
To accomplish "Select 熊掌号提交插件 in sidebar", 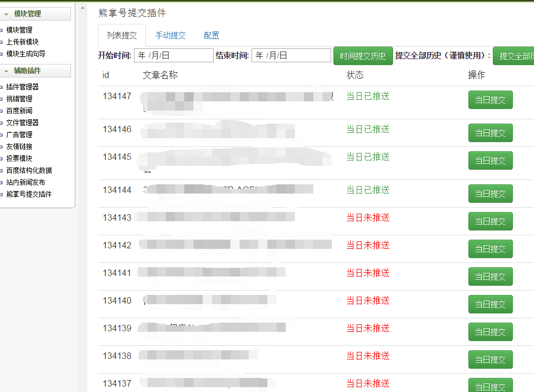I will pyautogui.click(x=29, y=194).
